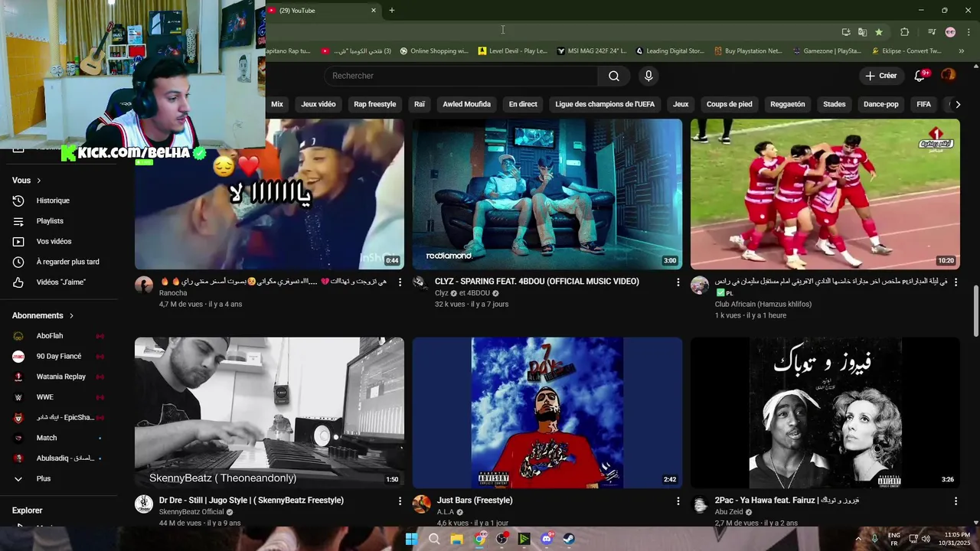Click the Abu Zeid channel avatar

coord(700,504)
